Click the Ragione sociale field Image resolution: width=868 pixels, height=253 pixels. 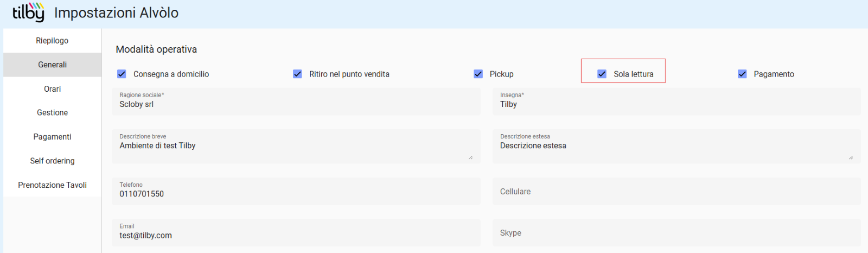pos(296,102)
